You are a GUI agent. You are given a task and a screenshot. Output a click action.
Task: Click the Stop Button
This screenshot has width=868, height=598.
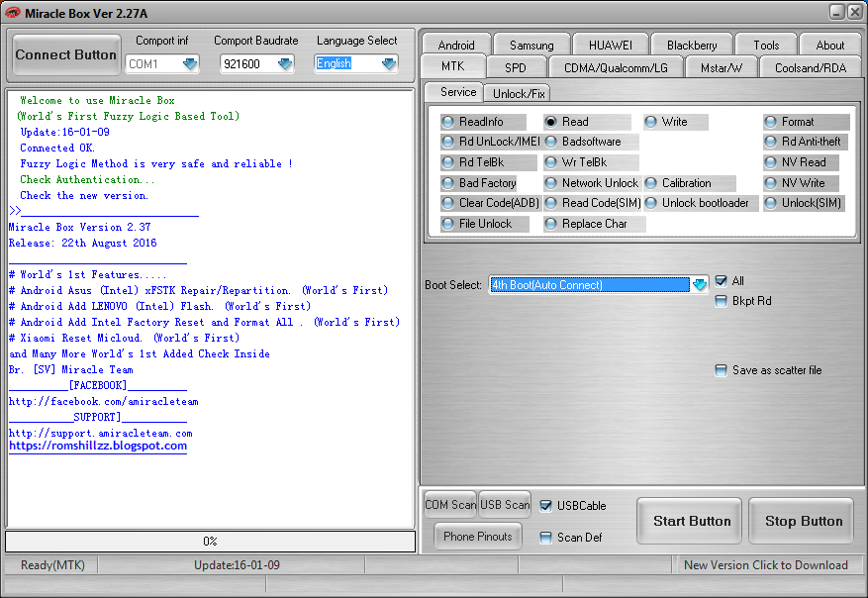[801, 521]
